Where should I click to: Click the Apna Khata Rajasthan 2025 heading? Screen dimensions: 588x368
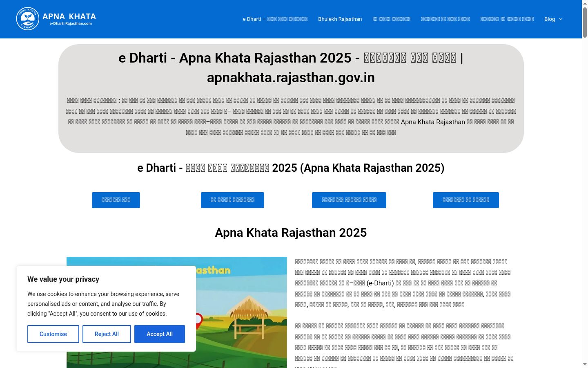click(291, 233)
